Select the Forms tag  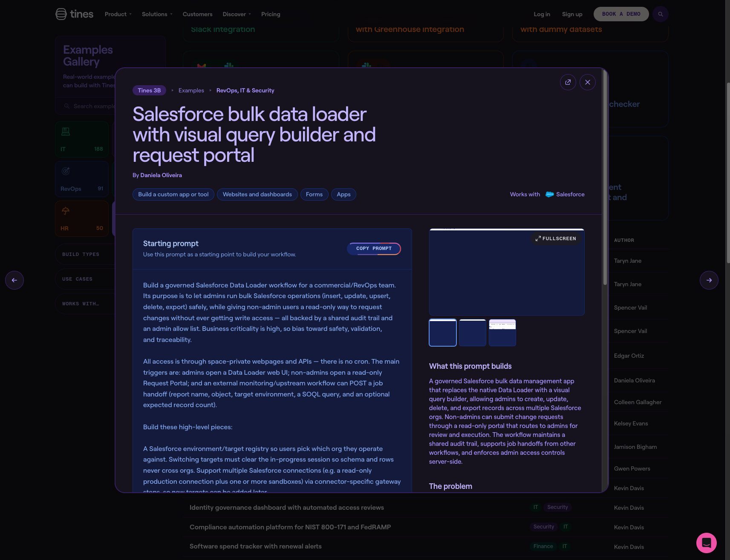point(314,195)
